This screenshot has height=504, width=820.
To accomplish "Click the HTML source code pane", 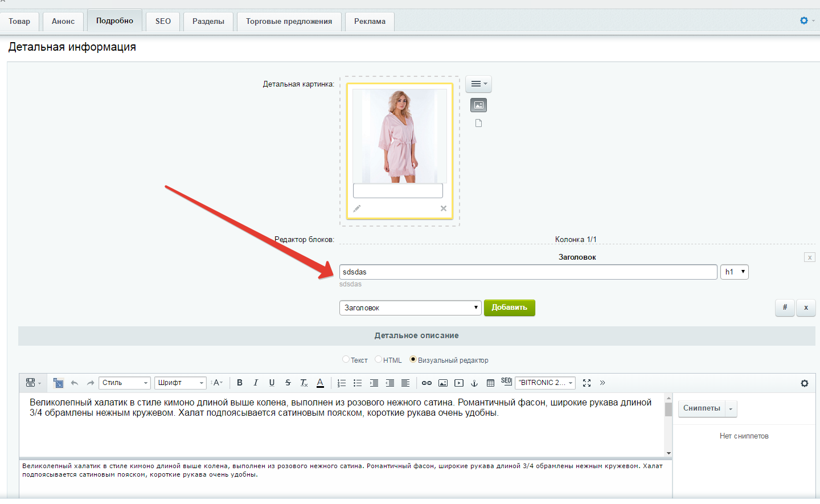I will click(x=345, y=478).
